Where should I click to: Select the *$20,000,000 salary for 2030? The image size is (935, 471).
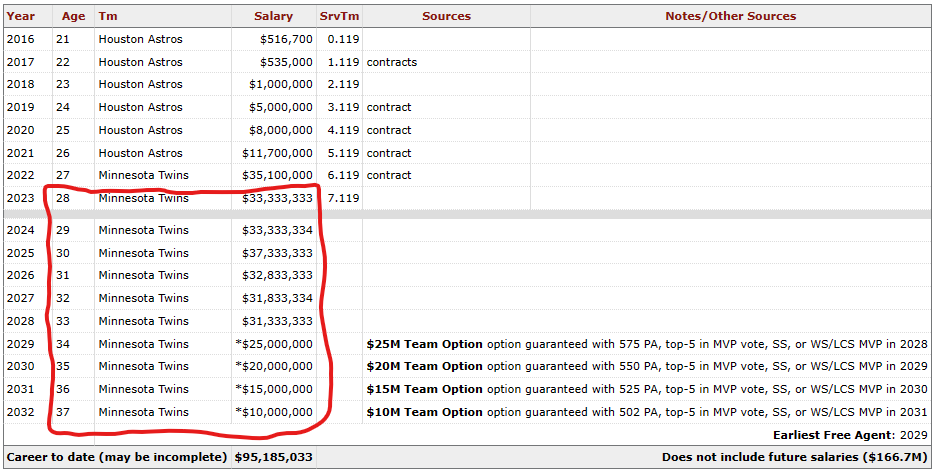click(x=274, y=366)
